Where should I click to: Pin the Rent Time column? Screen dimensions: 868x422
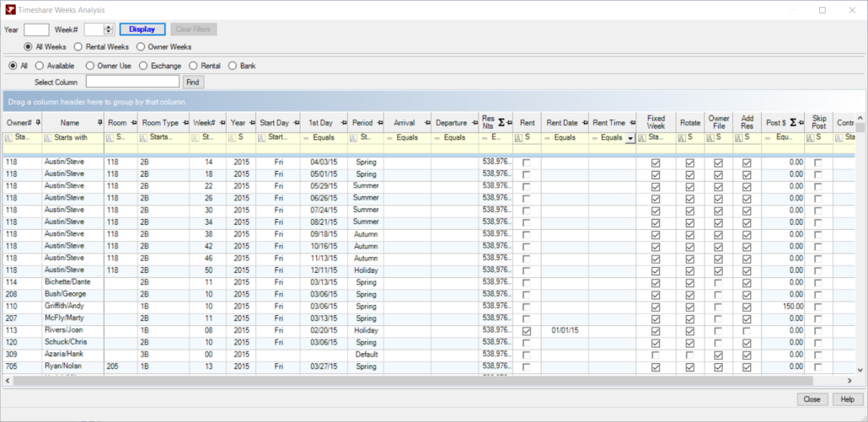[x=632, y=123]
